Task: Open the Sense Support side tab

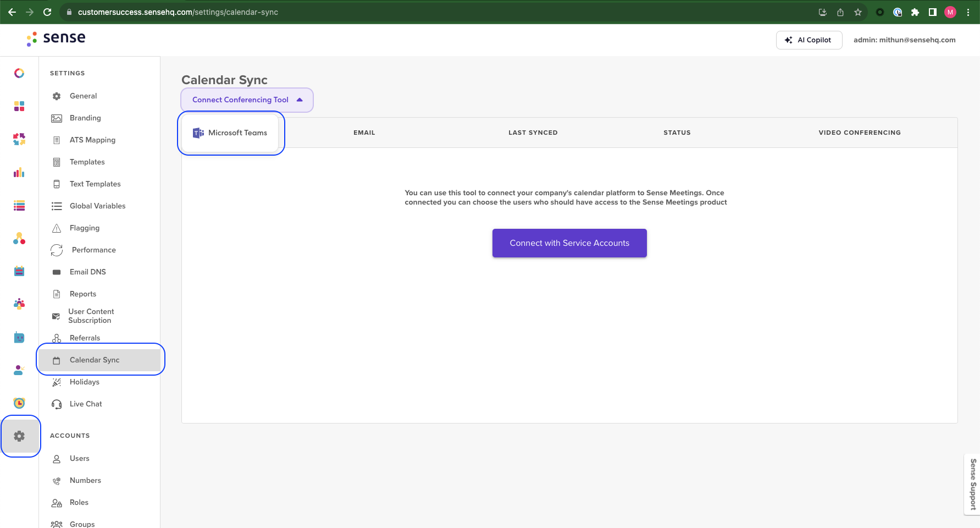Action: (x=972, y=484)
